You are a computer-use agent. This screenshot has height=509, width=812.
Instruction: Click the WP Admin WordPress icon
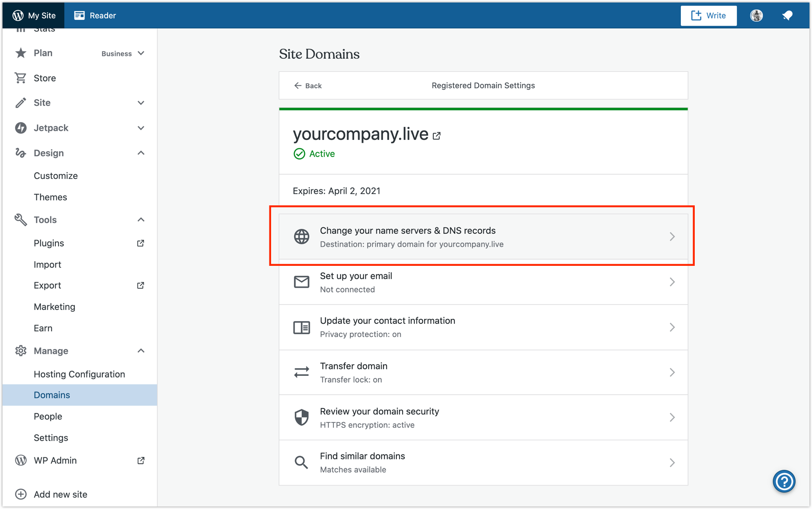pyautogui.click(x=21, y=460)
